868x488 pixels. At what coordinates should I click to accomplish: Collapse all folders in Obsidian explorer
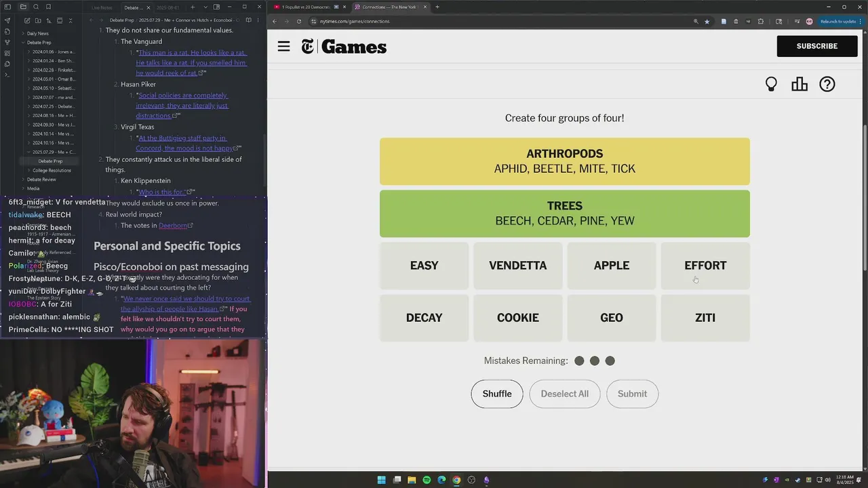[x=71, y=20]
